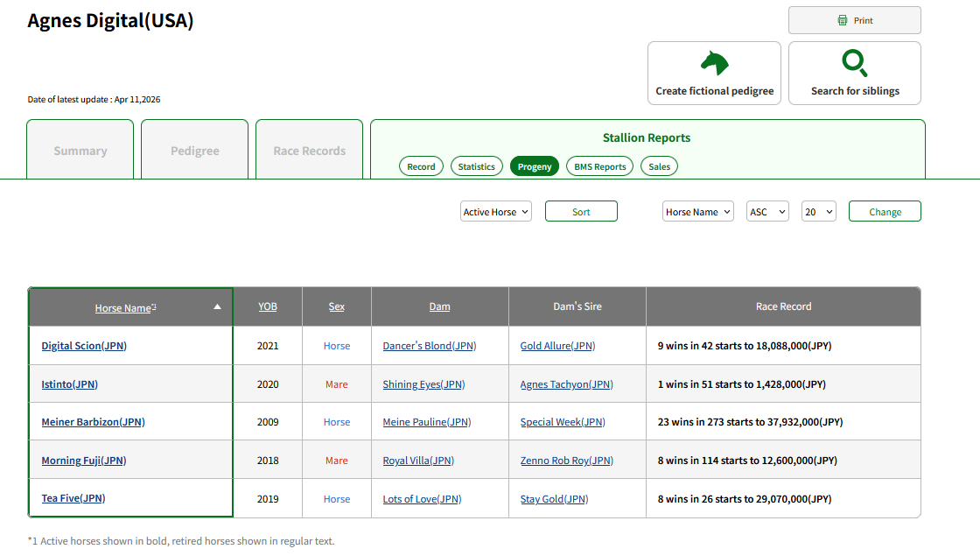Open the Morning Fuji(JPN) horse link
This screenshot has height=556, width=980.
[84, 461]
